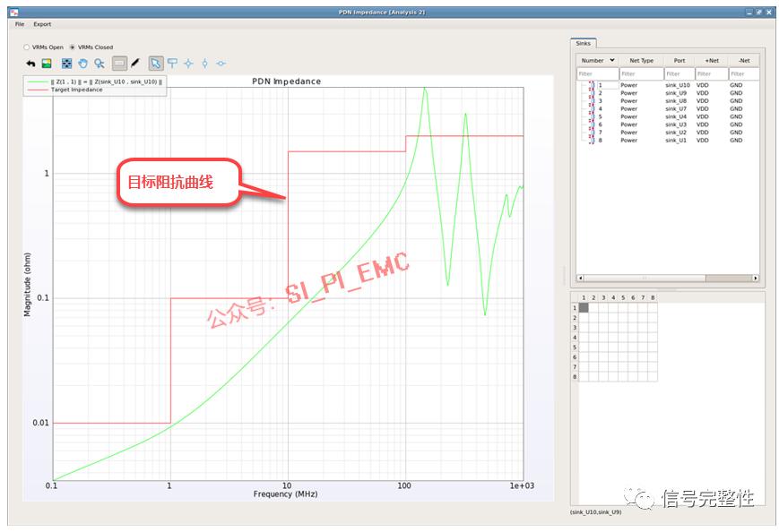This screenshot has width=779, height=532.
Task: Click the sink icon in row 3
Action: tap(592, 100)
